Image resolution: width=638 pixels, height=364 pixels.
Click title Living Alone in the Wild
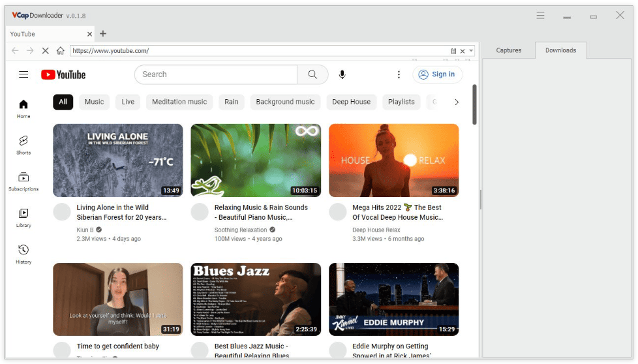tap(121, 212)
